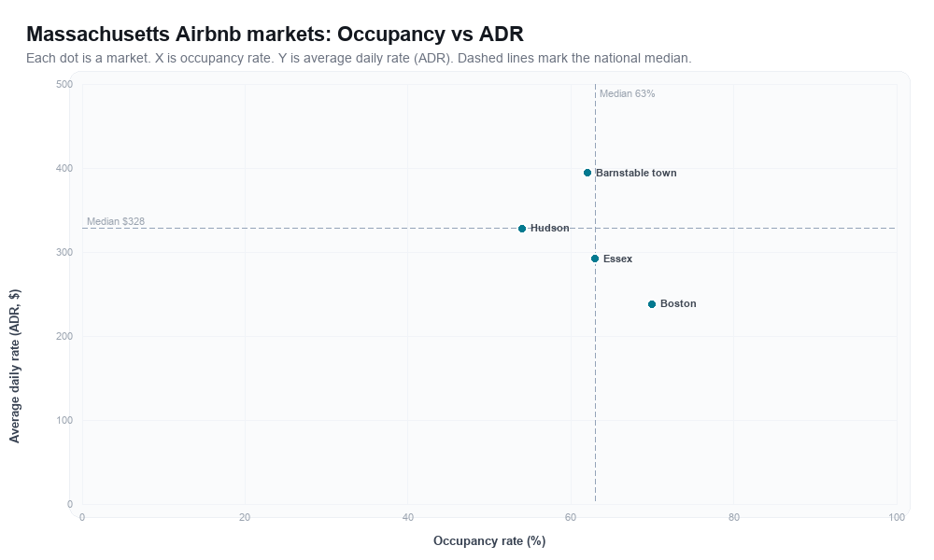Click the Essex data point
934x560 pixels.
pyautogui.click(x=595, y=259)
